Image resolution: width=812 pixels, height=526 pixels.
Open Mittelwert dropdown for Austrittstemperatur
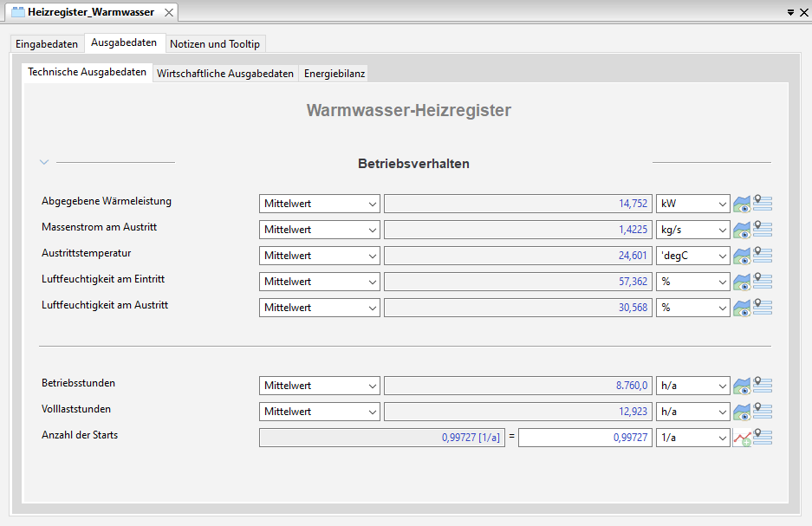(320, 256)
